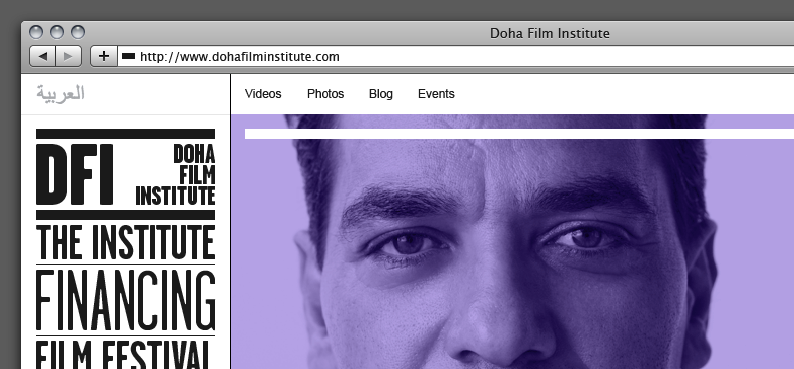Open the Events menu item
Viewport: 794px width, 369px height.
click(436, 94)
